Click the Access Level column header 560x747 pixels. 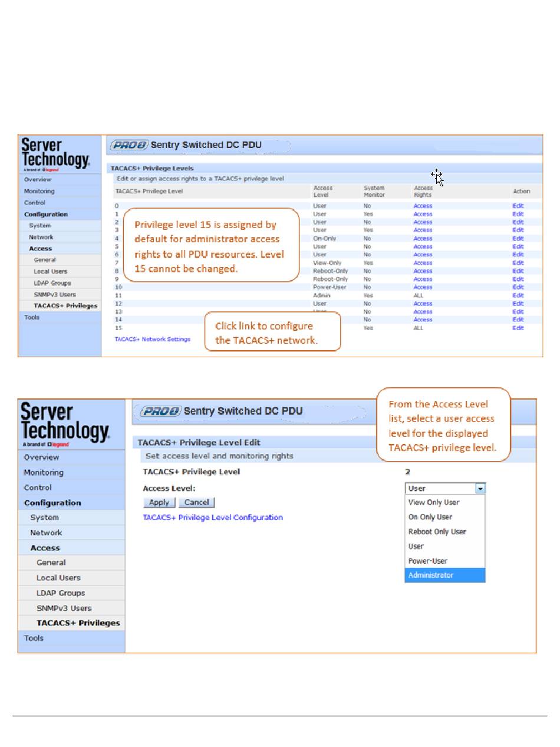click(323, 191)
